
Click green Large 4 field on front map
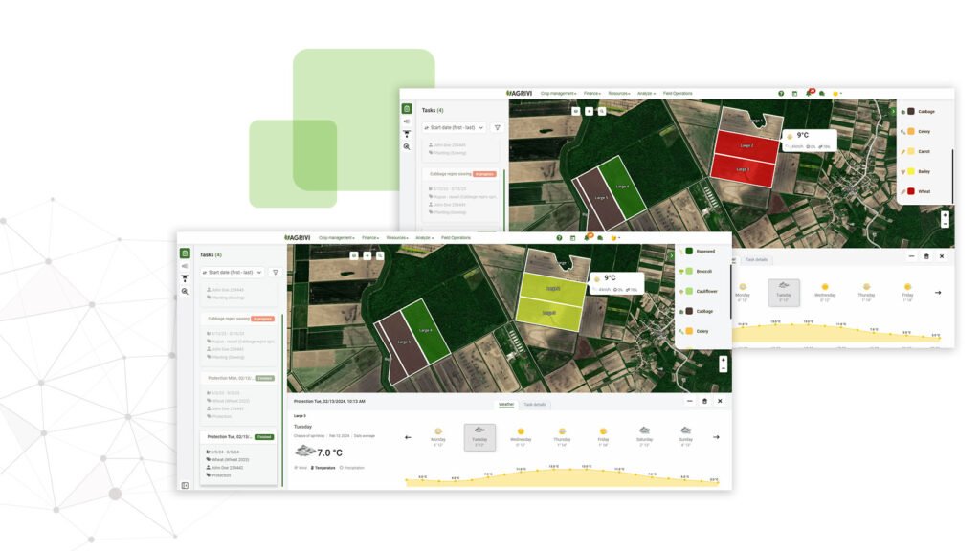[x=426, y=330]
